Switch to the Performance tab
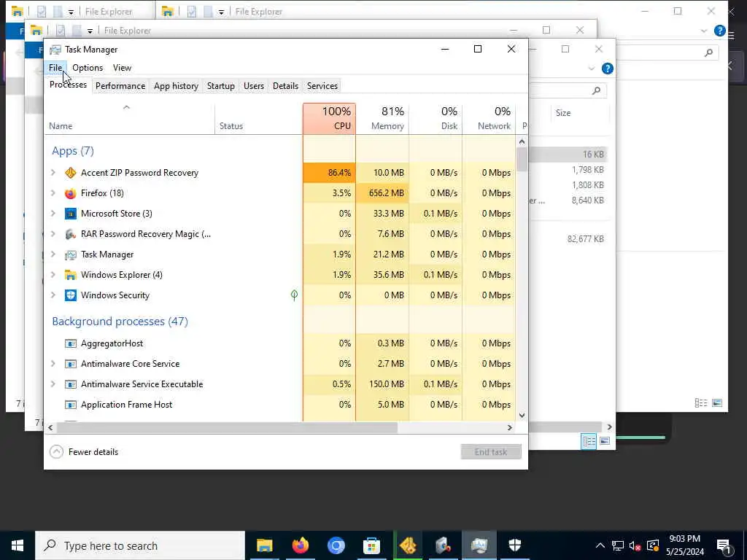Image resolution: width=747 pixels, height=560 pixels. pos(120,86)
